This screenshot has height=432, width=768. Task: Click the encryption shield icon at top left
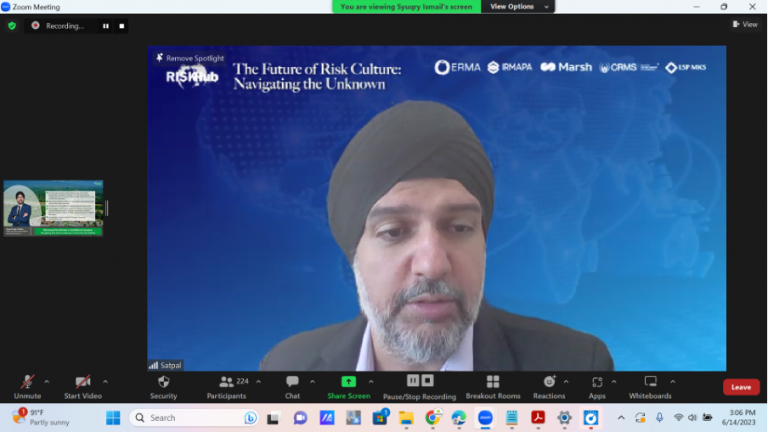click(12, 26)
